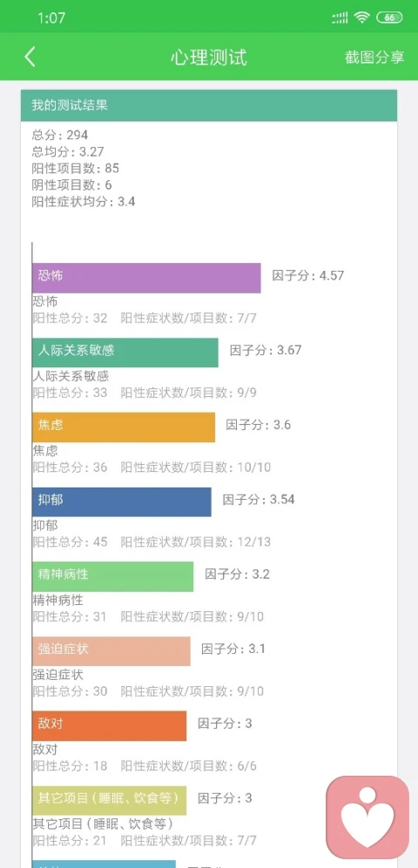Tap the 总分: 294 text

pos(60,135)
